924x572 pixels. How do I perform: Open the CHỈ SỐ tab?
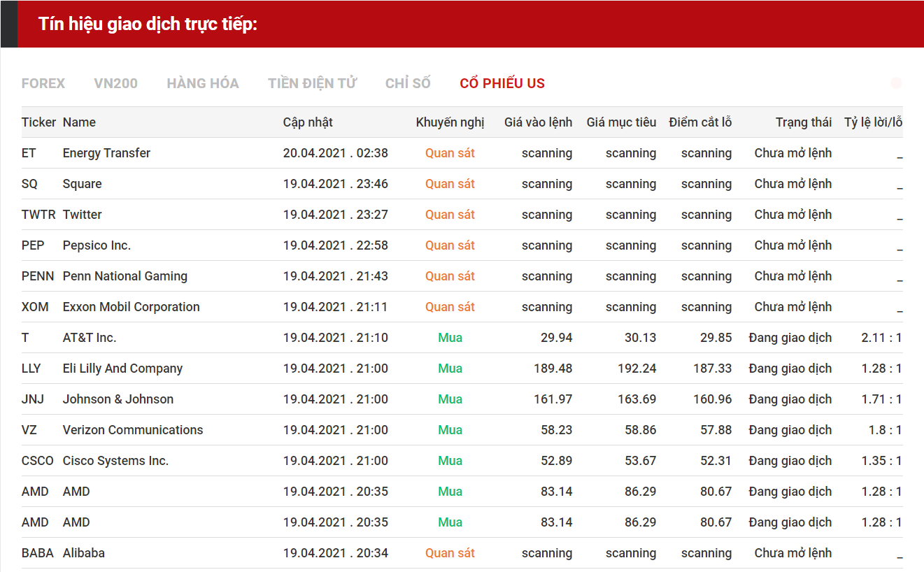pyautogui.click(x=408, y=83)
